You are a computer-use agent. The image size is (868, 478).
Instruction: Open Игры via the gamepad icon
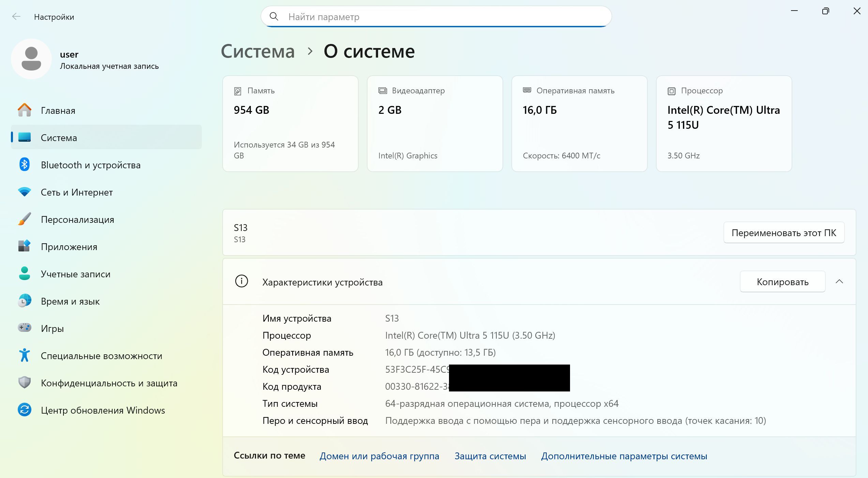(x=24, y=328)
